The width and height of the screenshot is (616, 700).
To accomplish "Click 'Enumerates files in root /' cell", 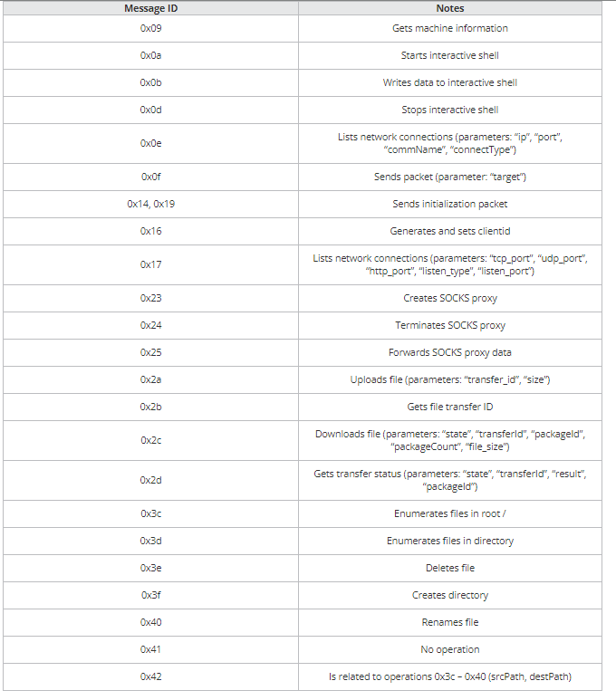I will (x=450, y=514).
